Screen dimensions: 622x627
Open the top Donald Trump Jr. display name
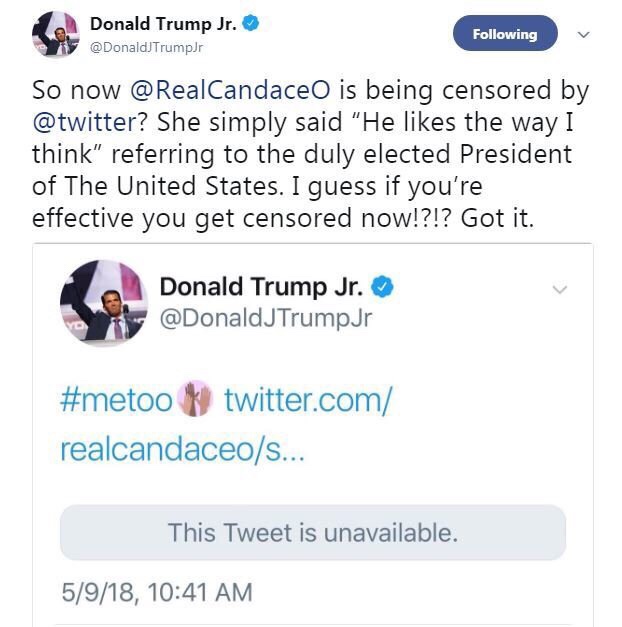(x=163, y=23)
